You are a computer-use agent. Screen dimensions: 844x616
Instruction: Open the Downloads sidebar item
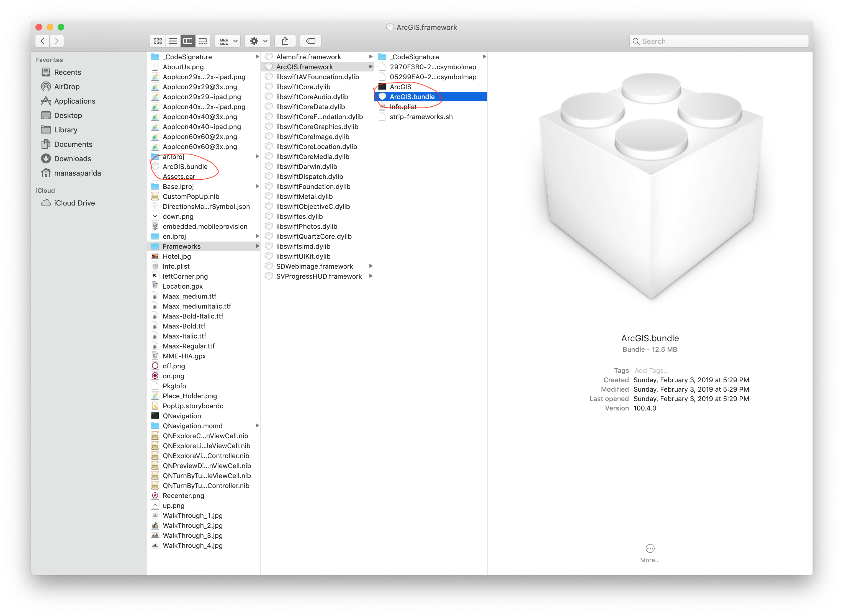pyautogui.click(x=72, y=158)
